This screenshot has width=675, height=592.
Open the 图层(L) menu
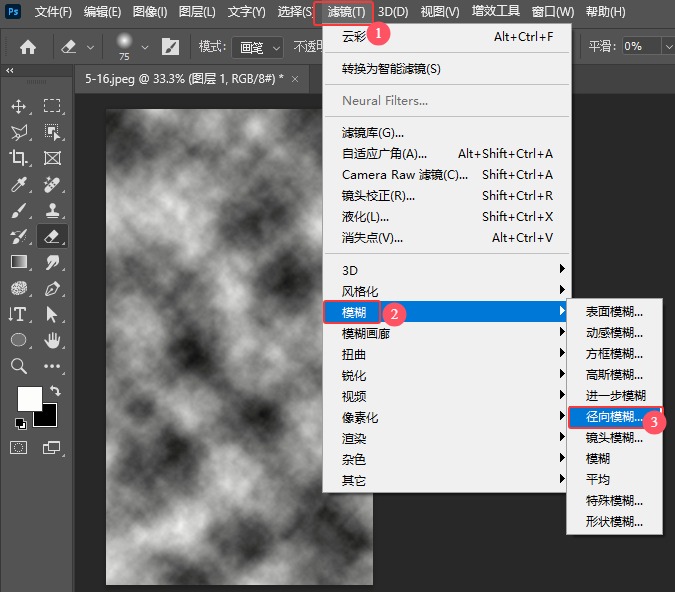[x=197, y=12]
